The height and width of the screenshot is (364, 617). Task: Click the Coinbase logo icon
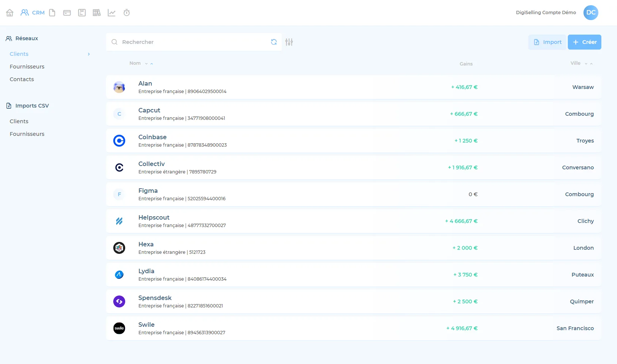119,141
